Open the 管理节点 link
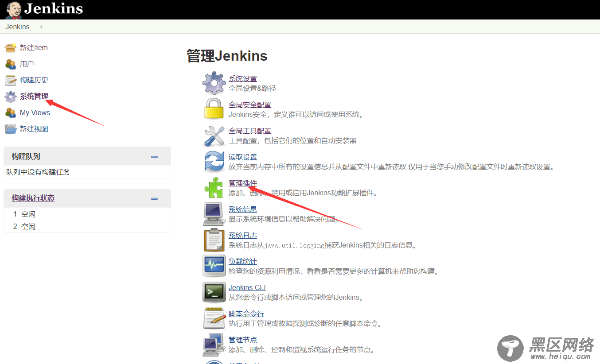Viewport: 600px width, 364px height. pyautogui.click(x=243, y=340)
